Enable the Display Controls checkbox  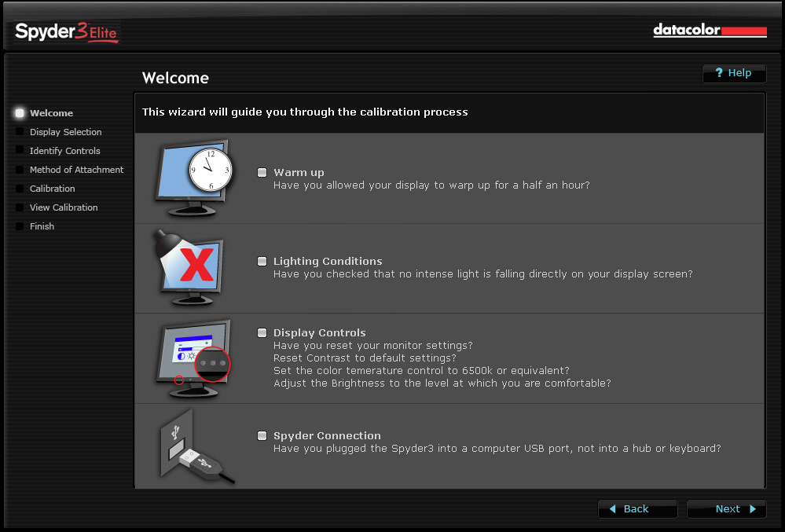[262, 333]
